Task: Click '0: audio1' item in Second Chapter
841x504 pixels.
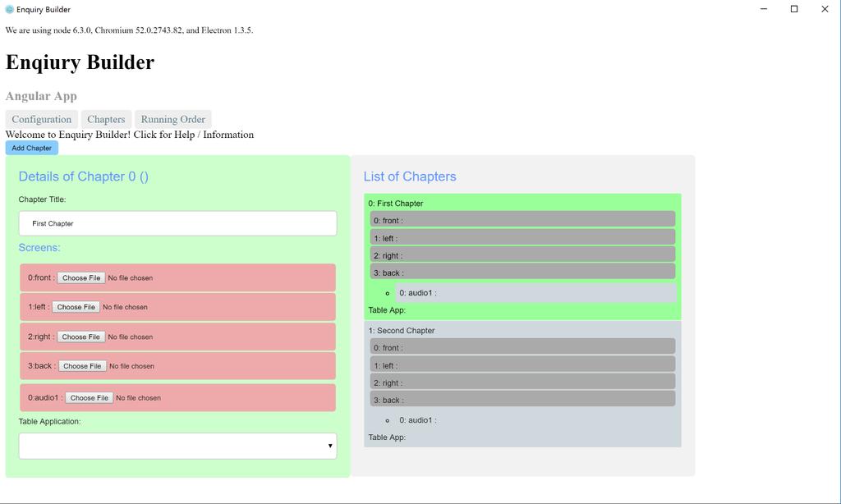Action: pos(535,419)
